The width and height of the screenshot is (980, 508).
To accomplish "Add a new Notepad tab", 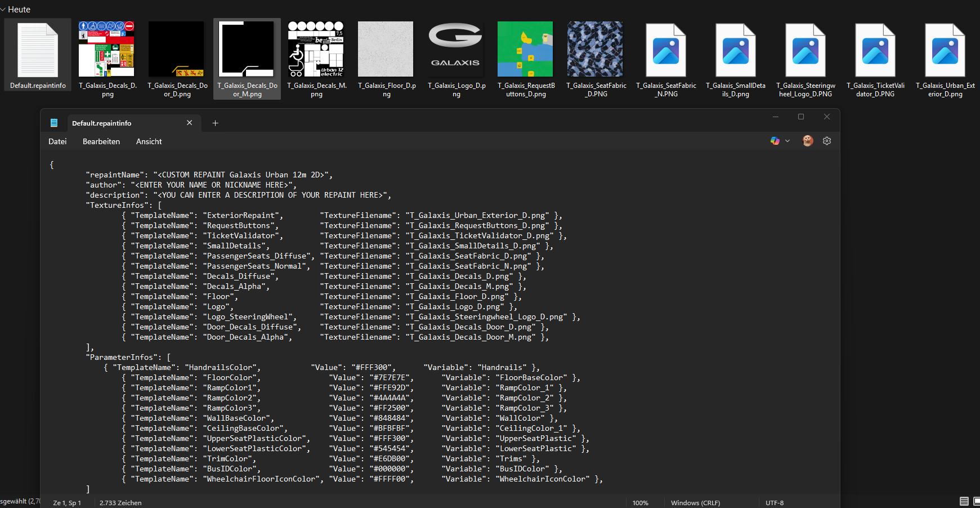I will pyautogui.click(x=215, y=123).
